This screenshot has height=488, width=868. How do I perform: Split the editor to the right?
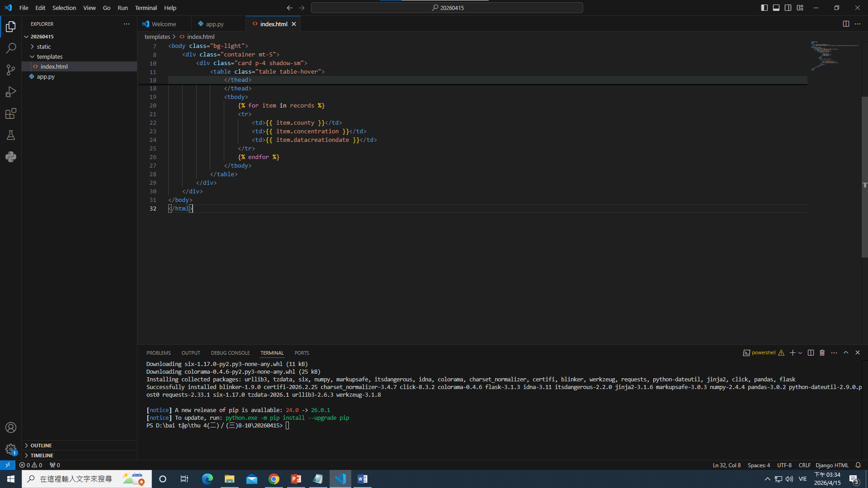pos(846,24)
